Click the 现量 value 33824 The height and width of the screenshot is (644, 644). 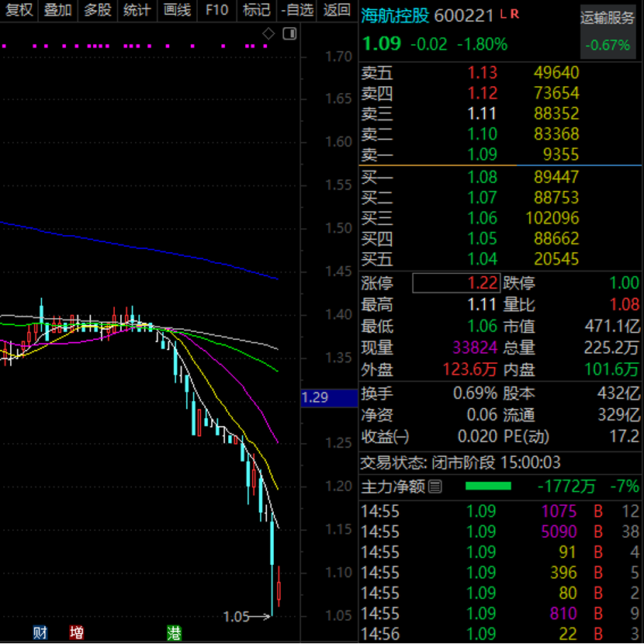[x=475, y=348]
